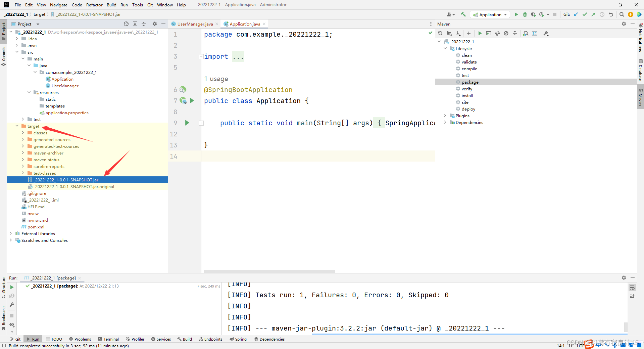Toggle Maven offline mode

click(x=497, y=33)
